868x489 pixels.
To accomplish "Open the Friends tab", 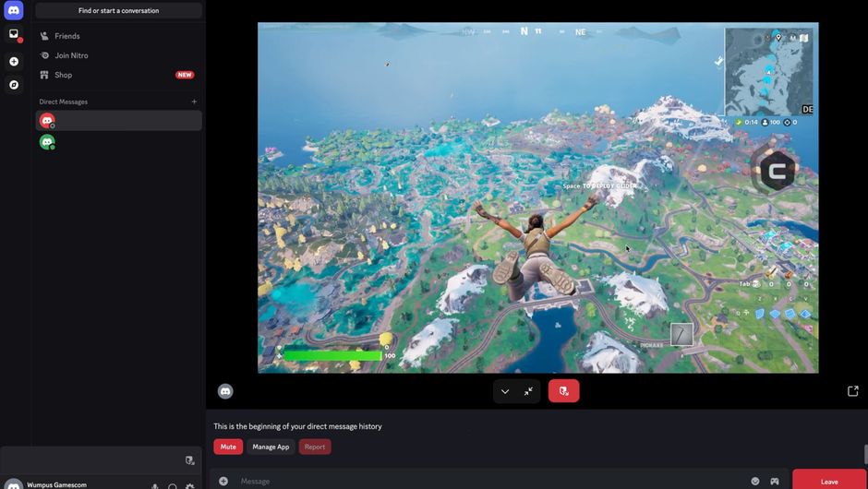I will pos(66,36).
